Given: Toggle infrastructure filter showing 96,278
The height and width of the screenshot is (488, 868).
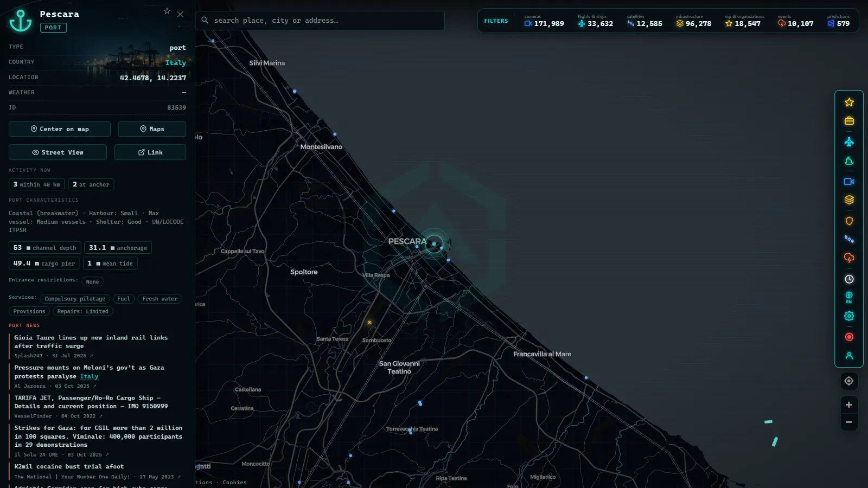Looking at the screenshot, I should pyautogui.click(x=693, y=21).
